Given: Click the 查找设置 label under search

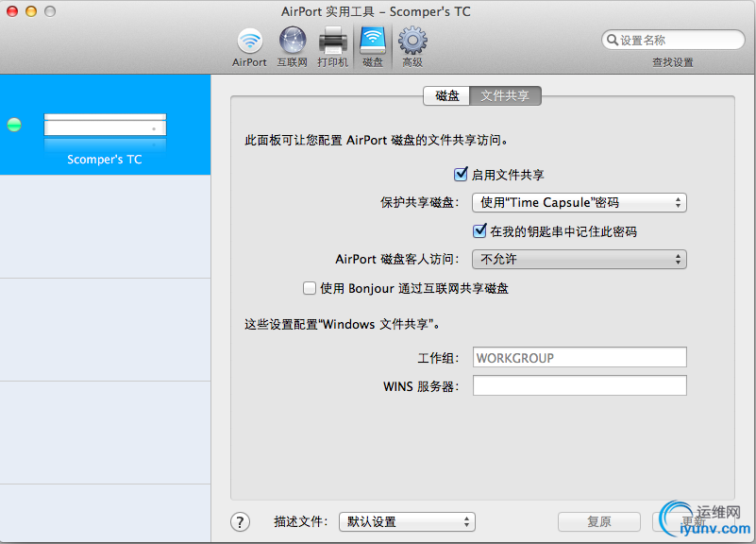Looking at the screenshot, I should (673, 62).
